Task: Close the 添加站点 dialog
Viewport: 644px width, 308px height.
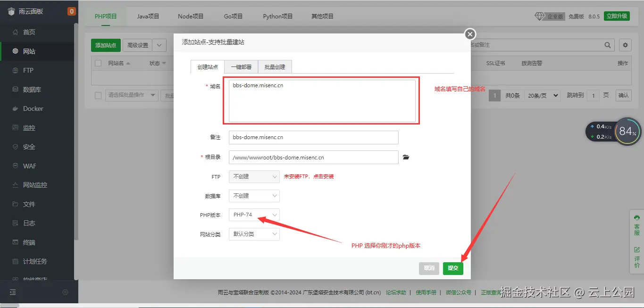Action: point(470,34)
